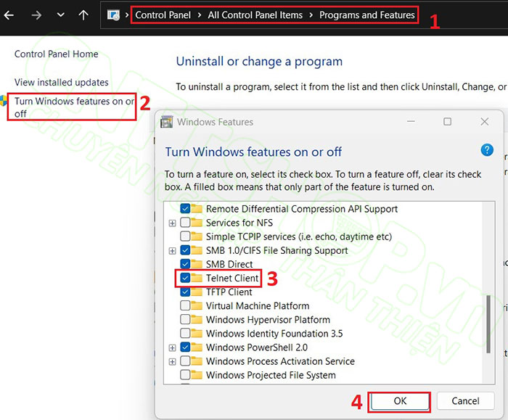The height and width of the screenshot is (420, 508).
Task: Select Programs and Features breadcrumb
Action: (367, 15)
